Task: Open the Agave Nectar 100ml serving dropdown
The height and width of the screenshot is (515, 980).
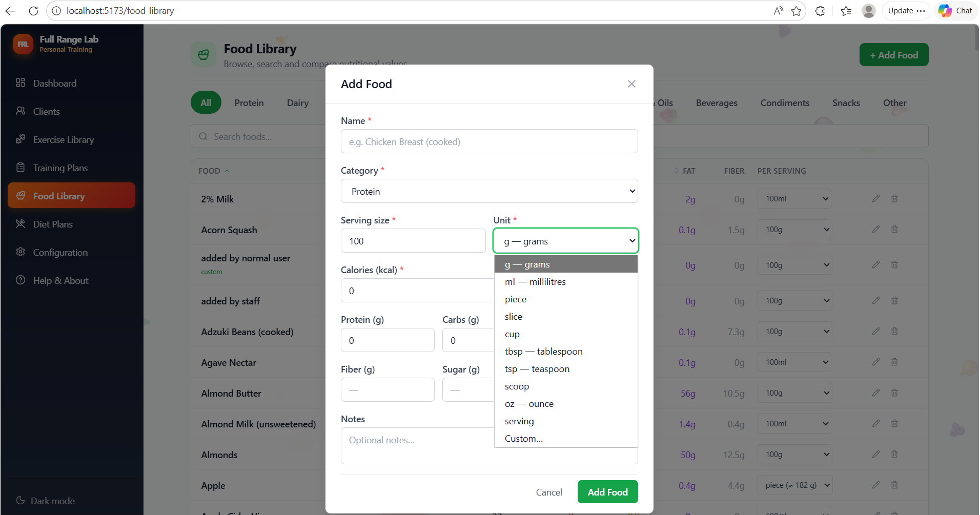Action: (794, 362)
